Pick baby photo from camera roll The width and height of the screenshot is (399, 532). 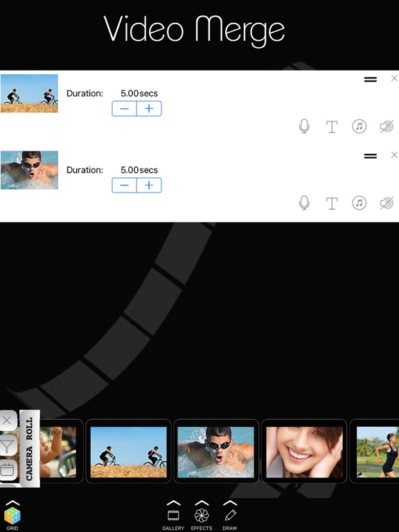click(x=58, y=452)
